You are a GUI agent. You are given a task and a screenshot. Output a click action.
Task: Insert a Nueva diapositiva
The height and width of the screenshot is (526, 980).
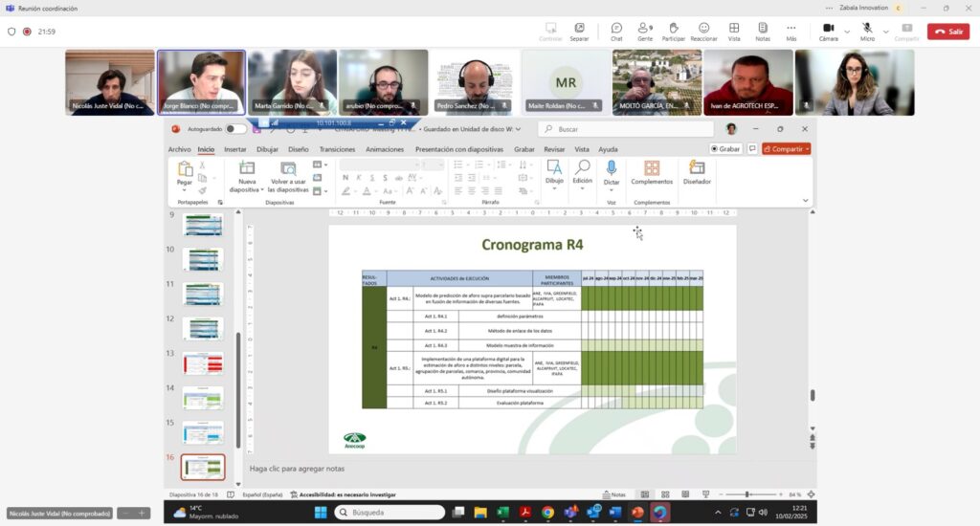pyautogui.click(x=247, y=176)
